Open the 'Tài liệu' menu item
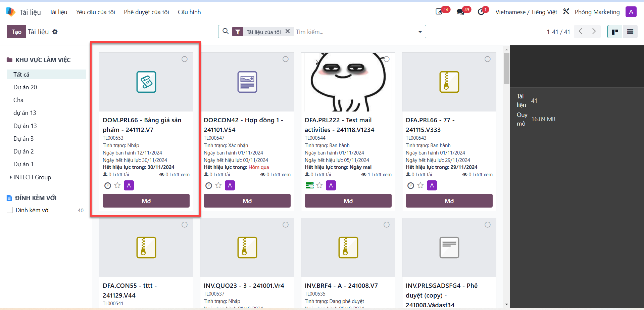 58,12
